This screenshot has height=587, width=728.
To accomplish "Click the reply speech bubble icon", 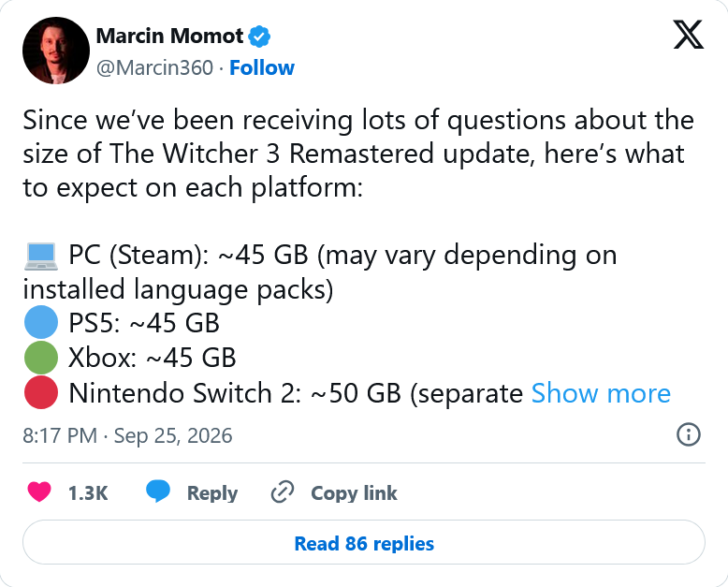I will pyautogui.click(x=158, y=492).
